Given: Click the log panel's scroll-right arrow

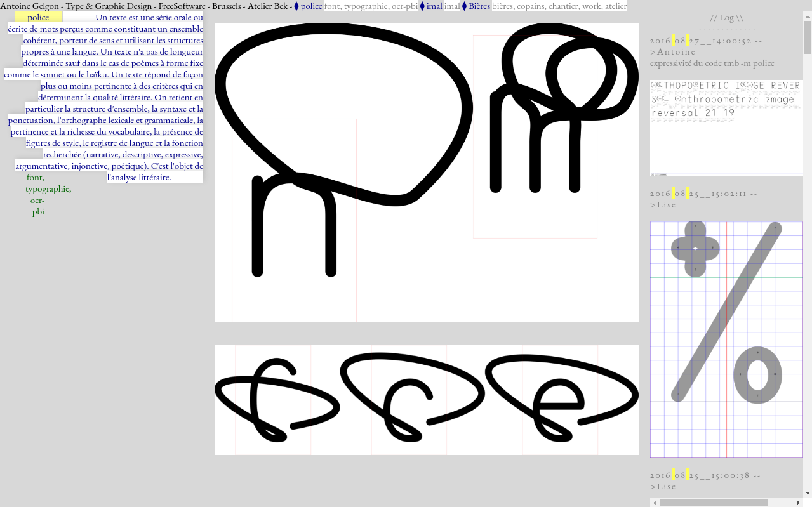Looking at the screenshot, I should [x=798, y=503].
